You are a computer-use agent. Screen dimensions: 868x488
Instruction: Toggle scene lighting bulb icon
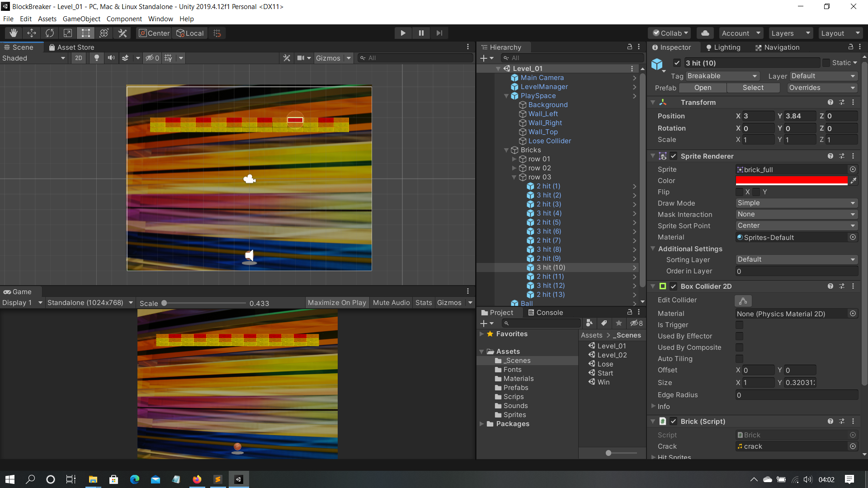click(96, 58)
